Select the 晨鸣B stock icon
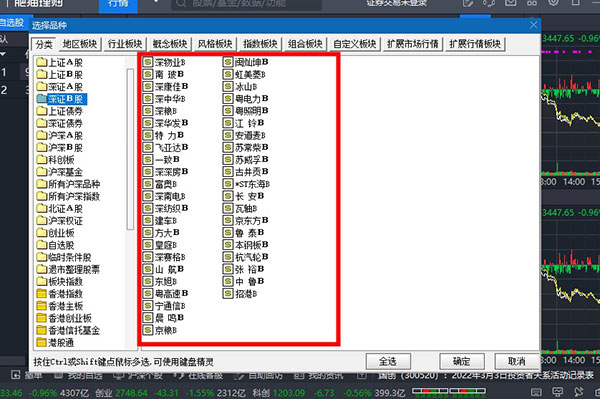 point(148,318)
